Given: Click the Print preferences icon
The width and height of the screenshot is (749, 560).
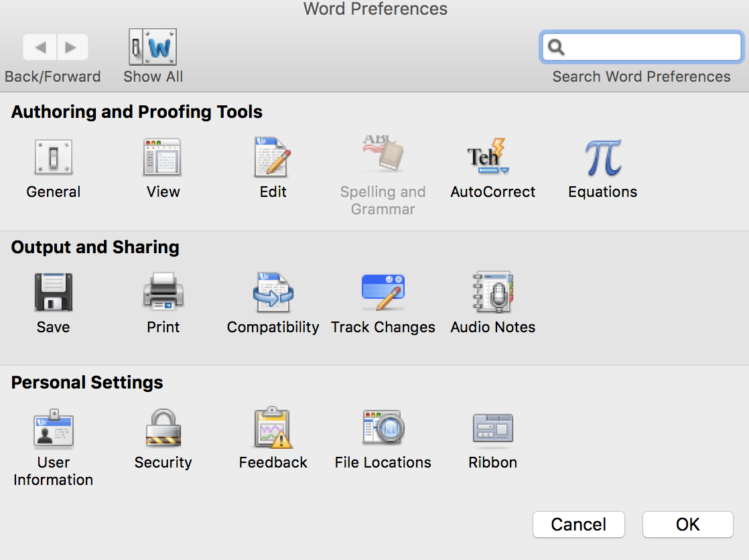Looking at the screenshot, I should tap(163, 292).
